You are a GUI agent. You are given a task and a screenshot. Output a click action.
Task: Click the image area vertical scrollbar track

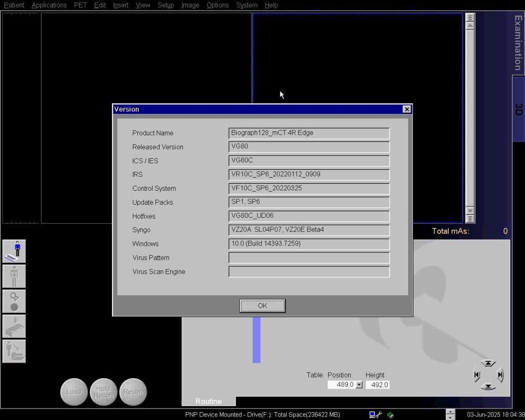pyautogui.click(x=470, y=118)
